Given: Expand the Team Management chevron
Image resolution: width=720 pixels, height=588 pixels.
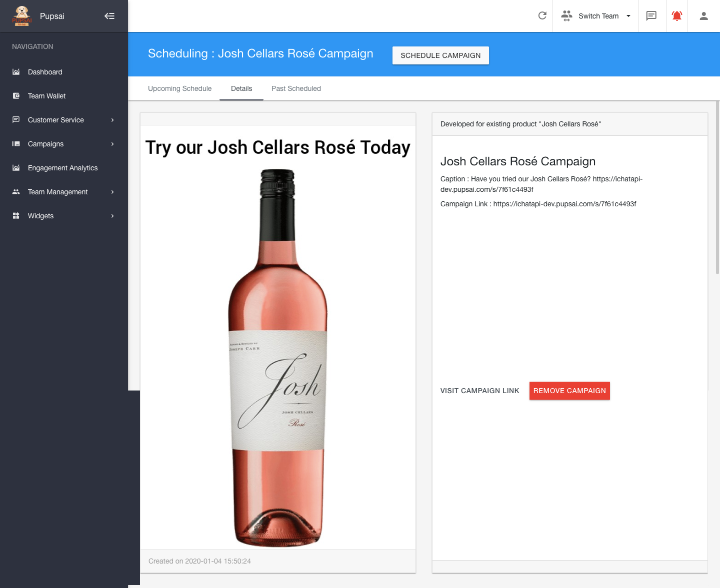Looking at the screenshot, I should 112,192.
